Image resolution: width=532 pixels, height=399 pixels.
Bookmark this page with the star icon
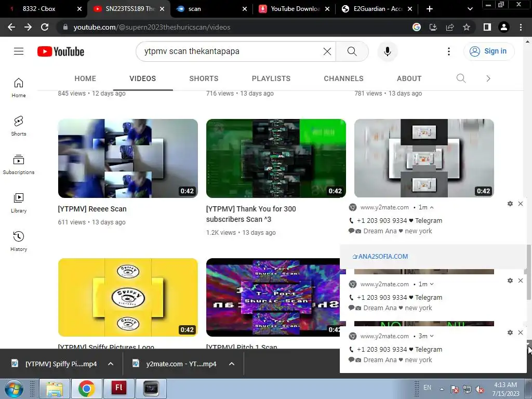pyautogui.click(x=467, y=27)
